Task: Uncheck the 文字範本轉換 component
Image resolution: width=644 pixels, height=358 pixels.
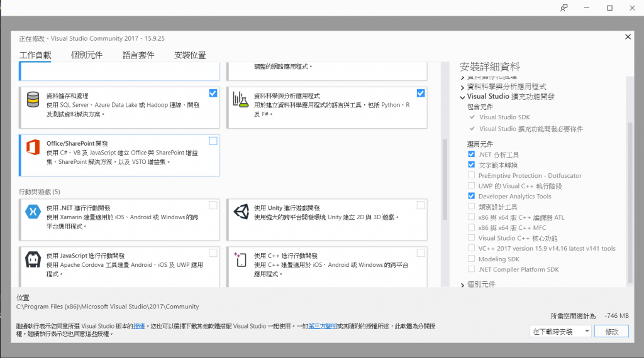Action: click(471, 165)
